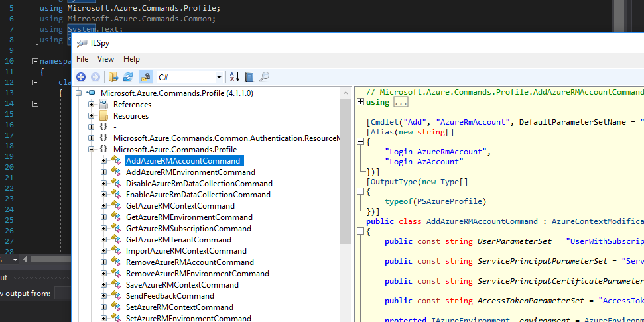Click the ServicePrincipalParameterSet constant name
The height and width of the screenshot is (322, 644).
coord(542,261)
